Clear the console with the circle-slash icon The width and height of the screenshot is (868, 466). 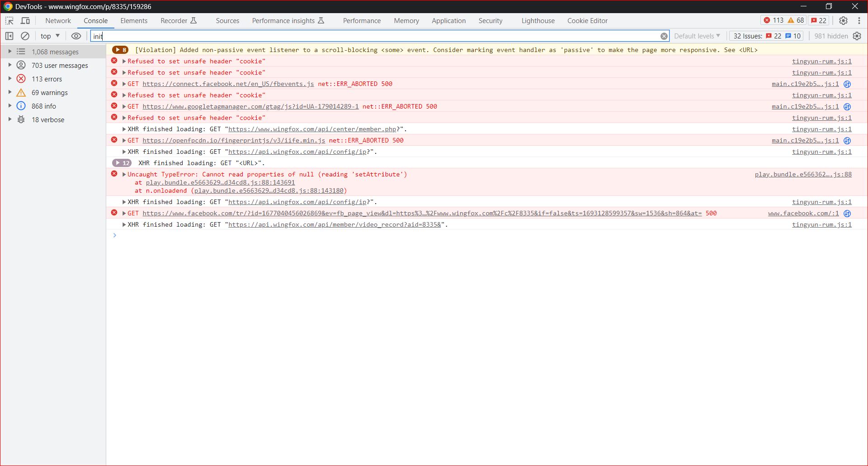tap(25, 36)
